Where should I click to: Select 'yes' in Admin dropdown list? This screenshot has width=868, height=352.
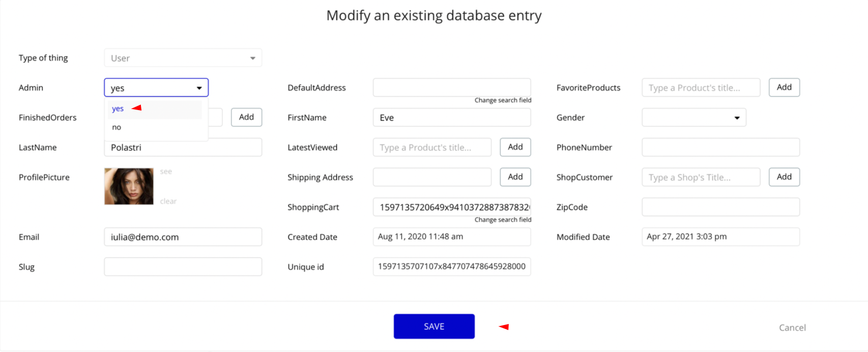(118, 109)
